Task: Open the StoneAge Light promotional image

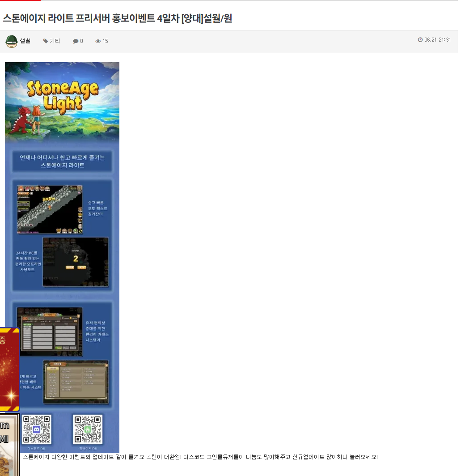Action: coord(62,257)
